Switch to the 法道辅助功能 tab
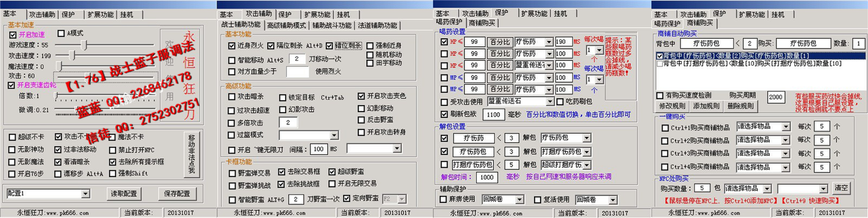 coord(377,25)
